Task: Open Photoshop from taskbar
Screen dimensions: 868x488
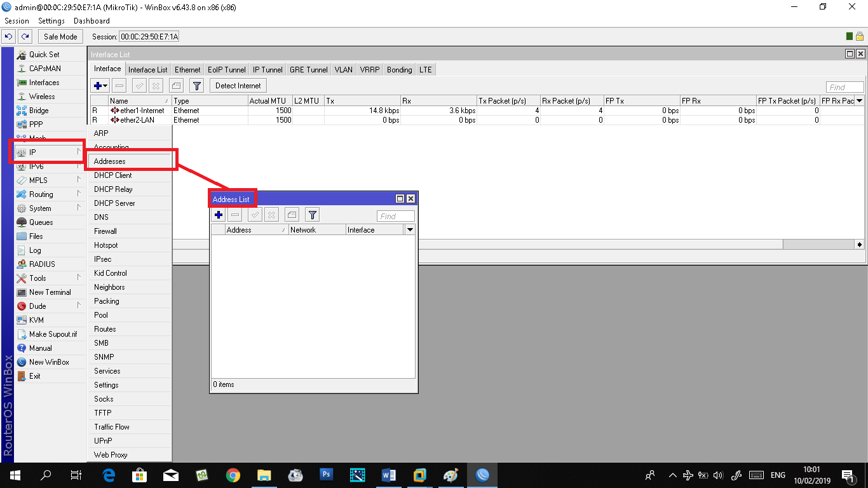Action: pyautogui.click(x=327, y=475)
